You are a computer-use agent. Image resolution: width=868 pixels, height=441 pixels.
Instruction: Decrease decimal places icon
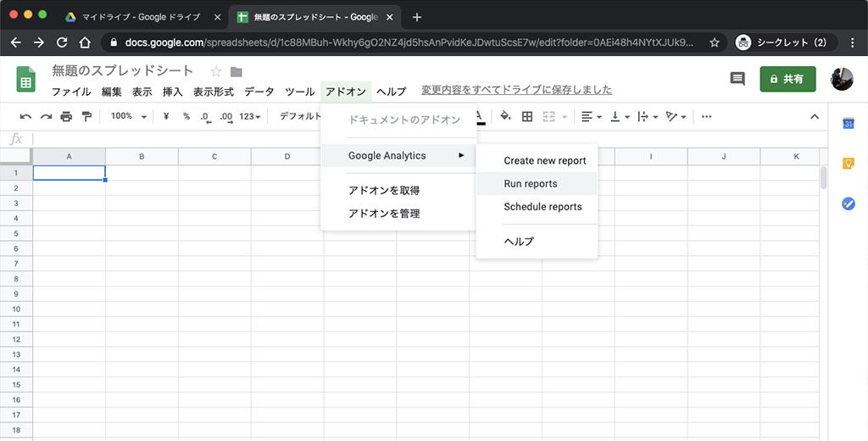click(x=205, y=117)
